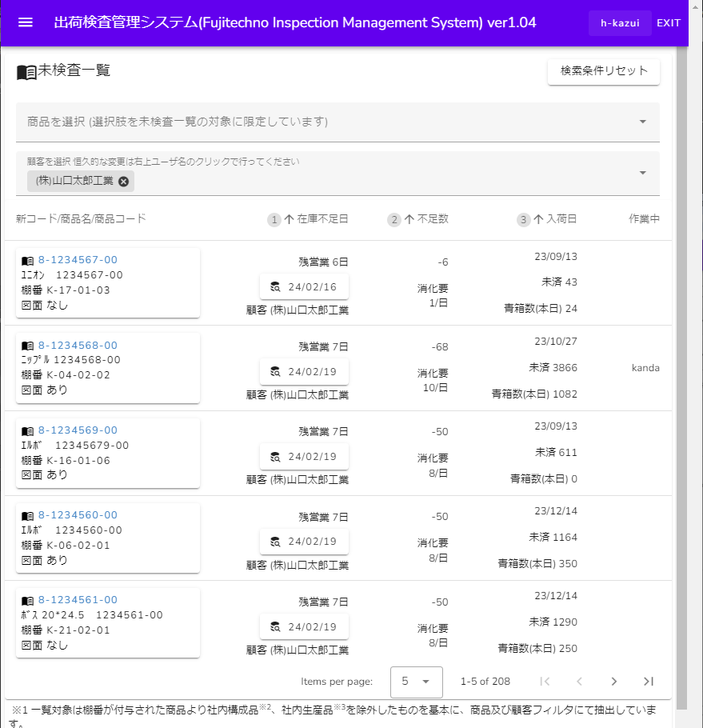Open the Items per page dropdown
The width and height of the screenshot is (703, 728).
tap(417, 682)
